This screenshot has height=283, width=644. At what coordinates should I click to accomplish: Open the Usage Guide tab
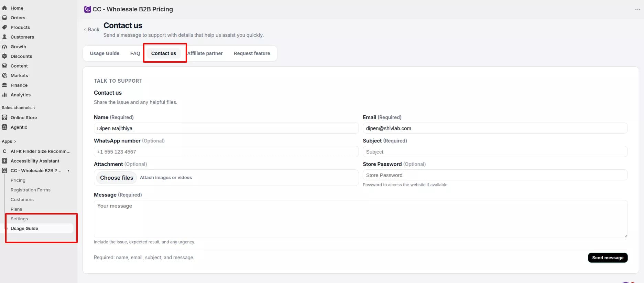(x=105, y=53)
